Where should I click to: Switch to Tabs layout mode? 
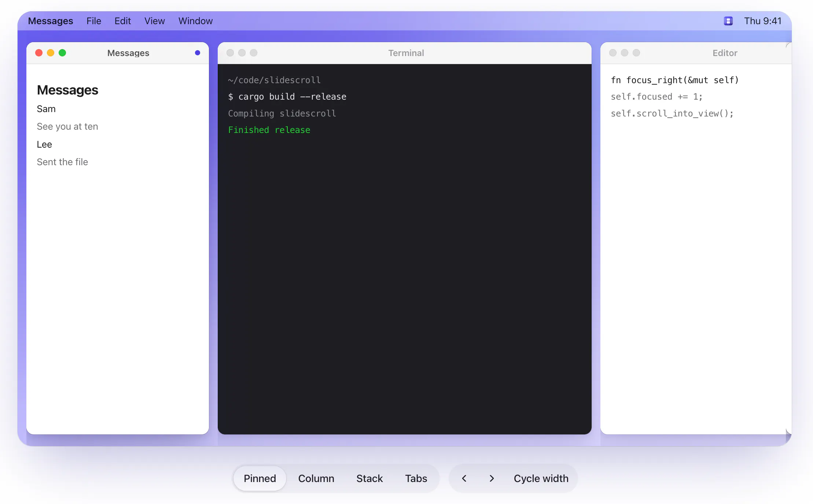point(416,478)
